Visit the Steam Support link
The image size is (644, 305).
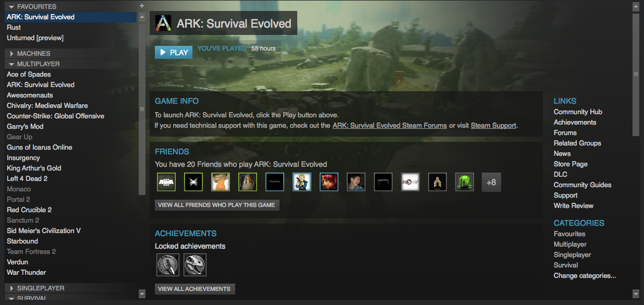[x=493, y=126]
